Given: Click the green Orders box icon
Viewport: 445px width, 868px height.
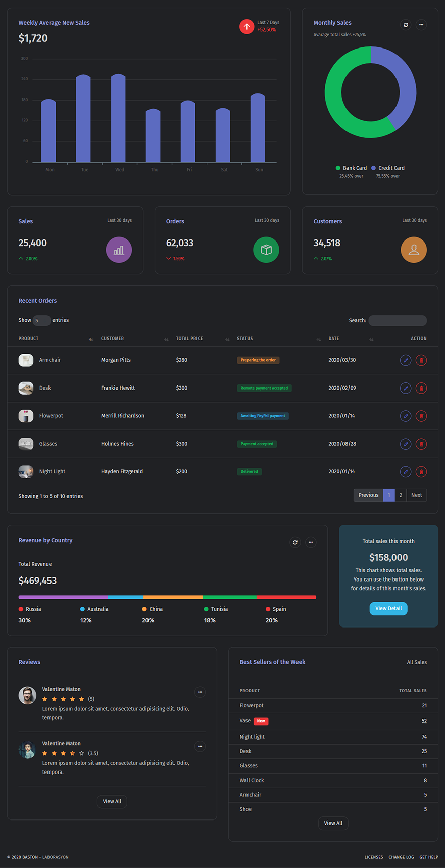Looking at the screenshot, I should click(266, 250).
